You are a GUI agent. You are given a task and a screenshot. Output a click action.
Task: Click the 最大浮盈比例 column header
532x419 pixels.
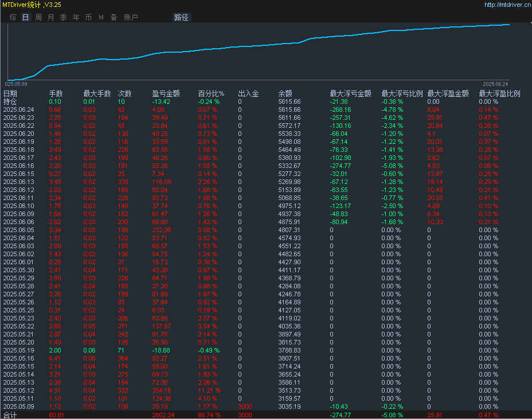[x=499, y=93]
